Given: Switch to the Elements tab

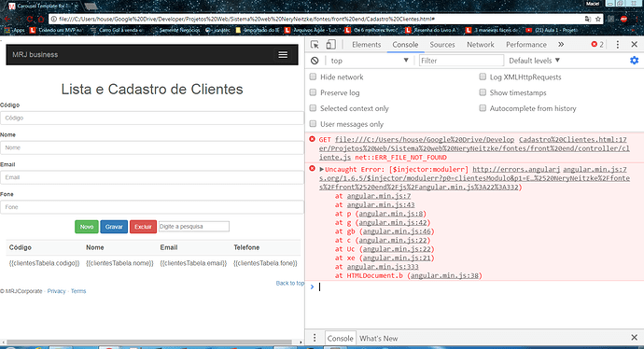Looking at the screenshot, I should (x=367, y=45).
